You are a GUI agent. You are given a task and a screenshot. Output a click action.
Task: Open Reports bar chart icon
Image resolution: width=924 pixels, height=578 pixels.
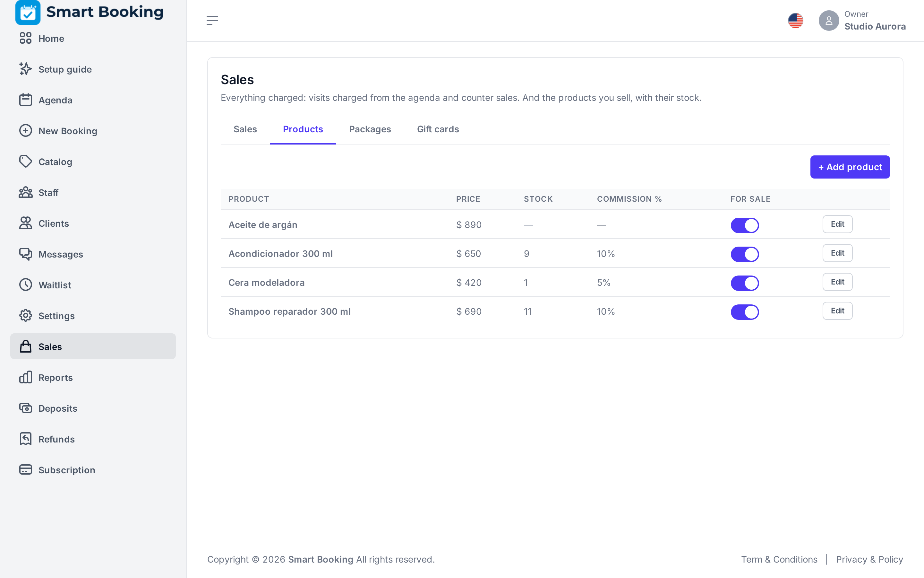[x=26, y=377]
